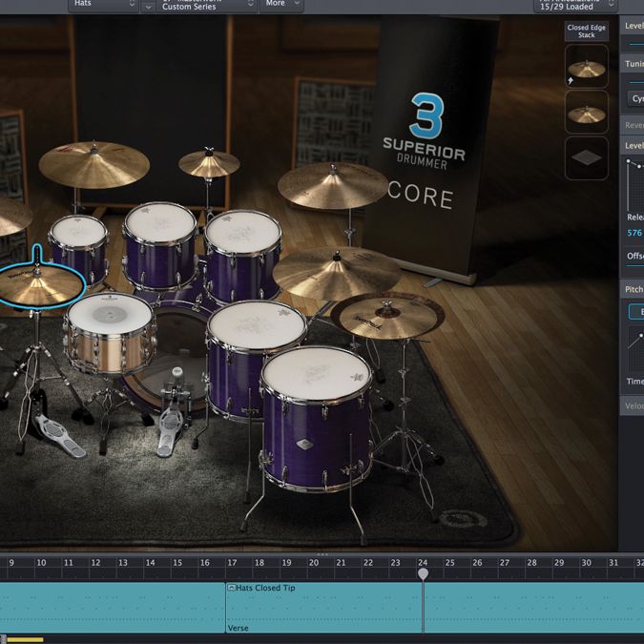
Task: Choose the second cymbal stack thumbnail
Action: [586, 113]
